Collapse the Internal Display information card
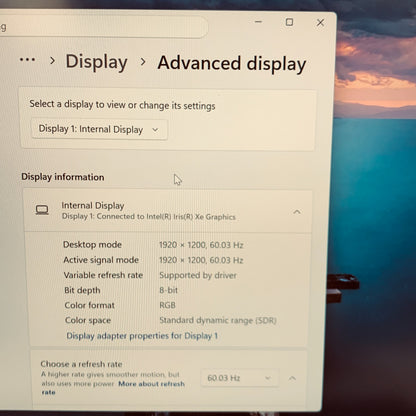The image size is (416, 416). [x=297, y=212]
